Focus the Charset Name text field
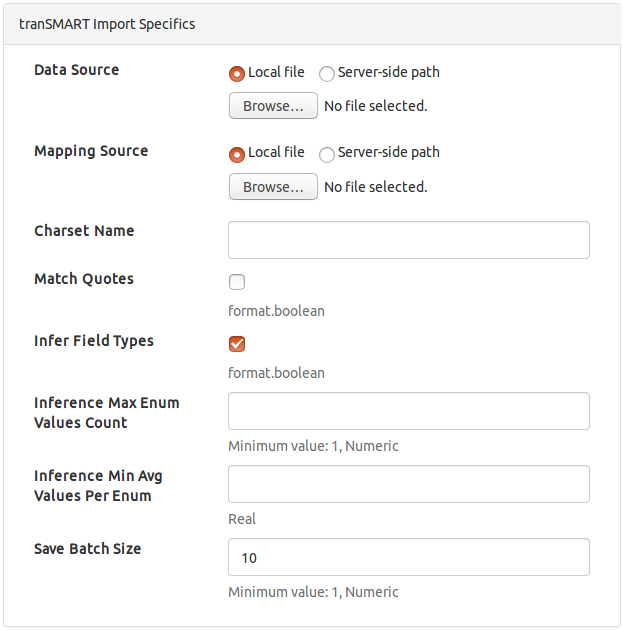This screenshot has height=631, width=623. [409, 240]
